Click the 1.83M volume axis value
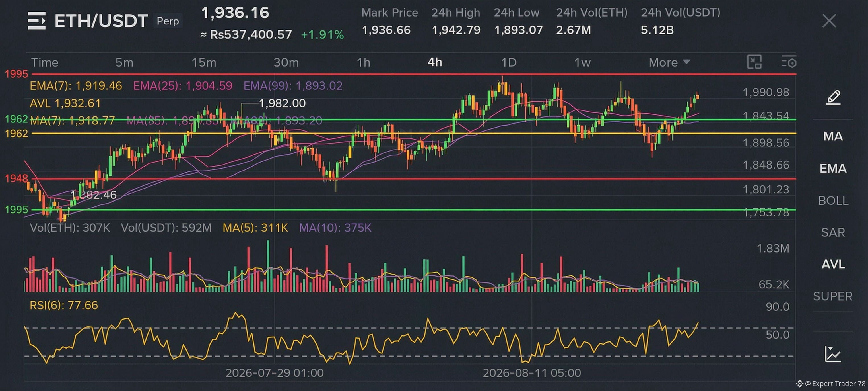The height and width of the screenshot is (391, 868). click(773, 249)
